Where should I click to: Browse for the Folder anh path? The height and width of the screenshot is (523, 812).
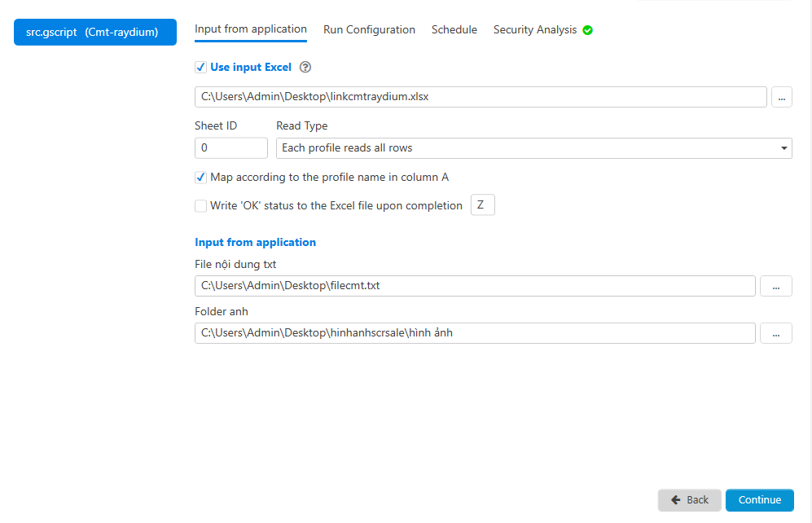point(775,333)
